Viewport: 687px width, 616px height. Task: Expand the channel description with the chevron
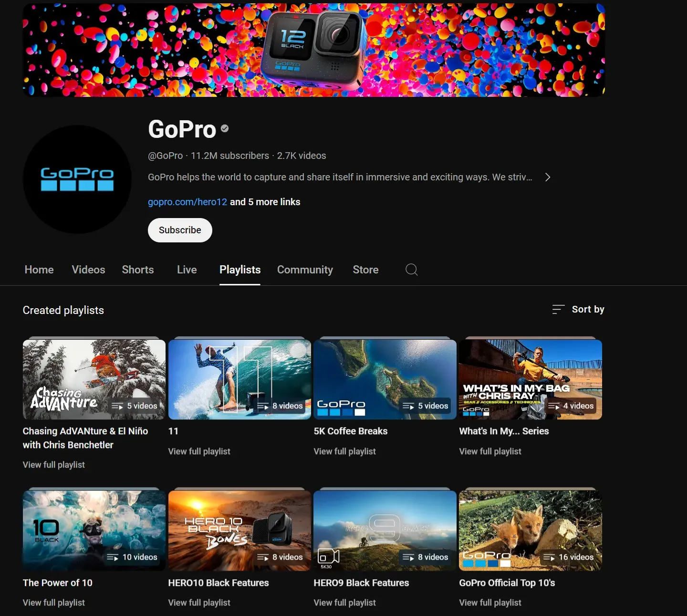click(x=548, y=177)
